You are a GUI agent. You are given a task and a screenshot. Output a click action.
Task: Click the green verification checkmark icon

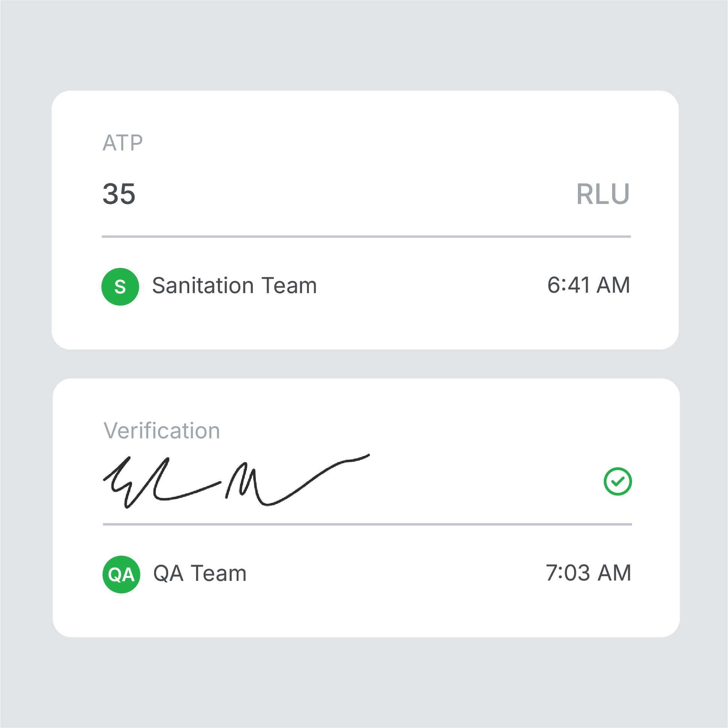point(618,482)
